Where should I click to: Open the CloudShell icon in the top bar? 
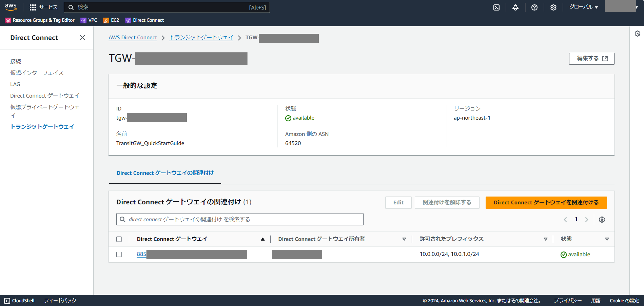(x=496, y=7)
